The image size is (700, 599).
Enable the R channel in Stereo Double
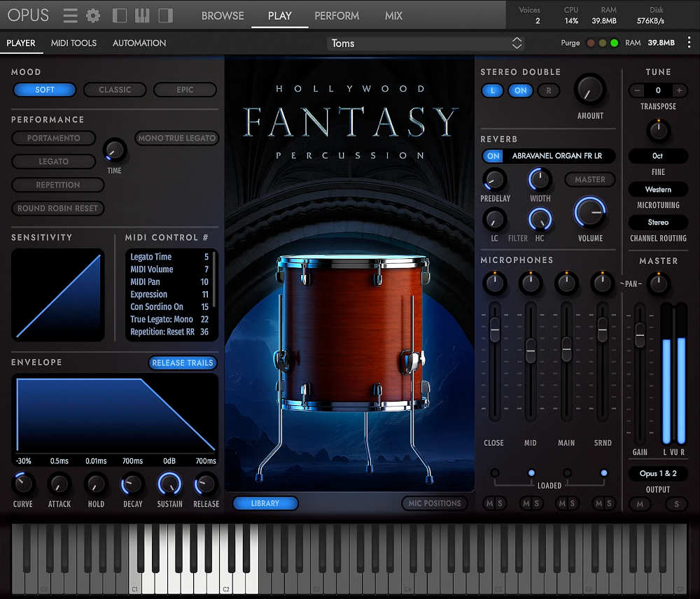click(x=549, y=90)
